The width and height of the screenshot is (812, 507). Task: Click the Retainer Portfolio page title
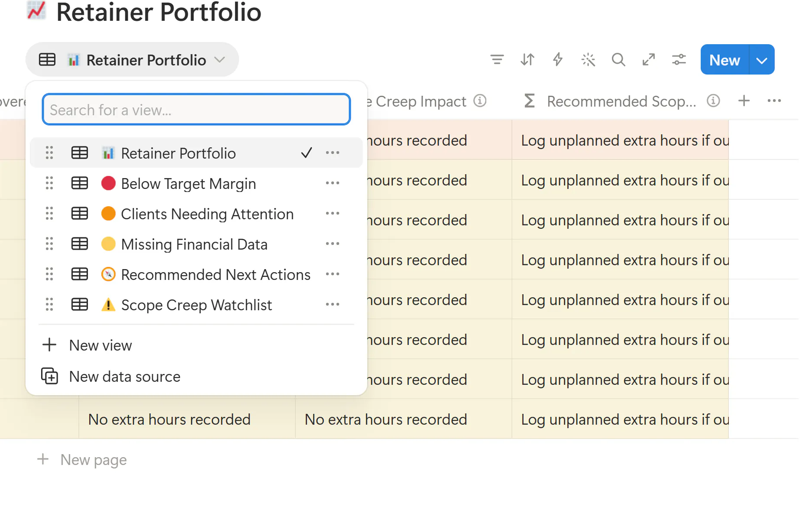click(x=159, y=12)
